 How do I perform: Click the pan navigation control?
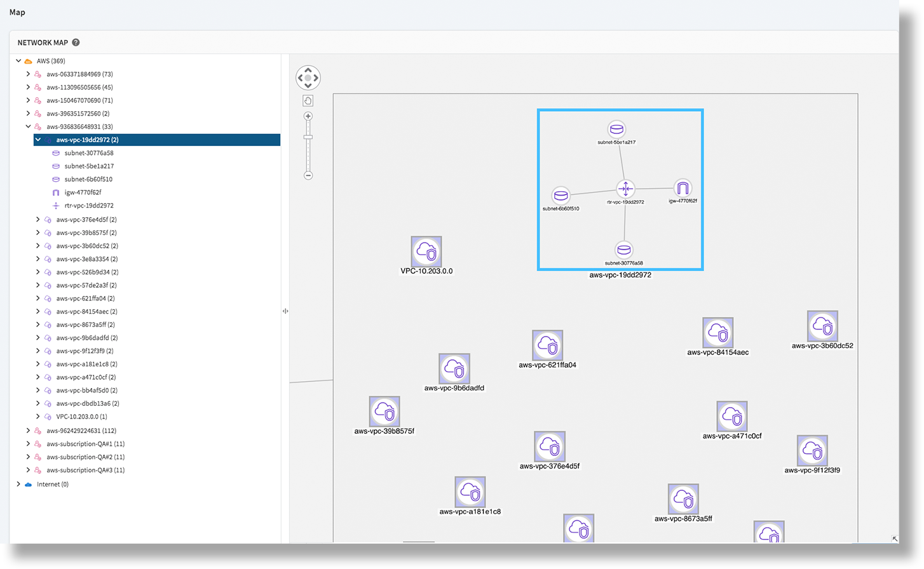[x=308, y=78]
